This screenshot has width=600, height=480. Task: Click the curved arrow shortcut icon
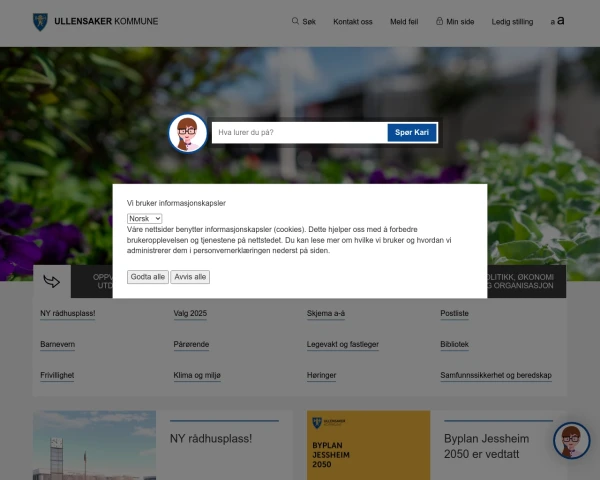coord(52,281)
